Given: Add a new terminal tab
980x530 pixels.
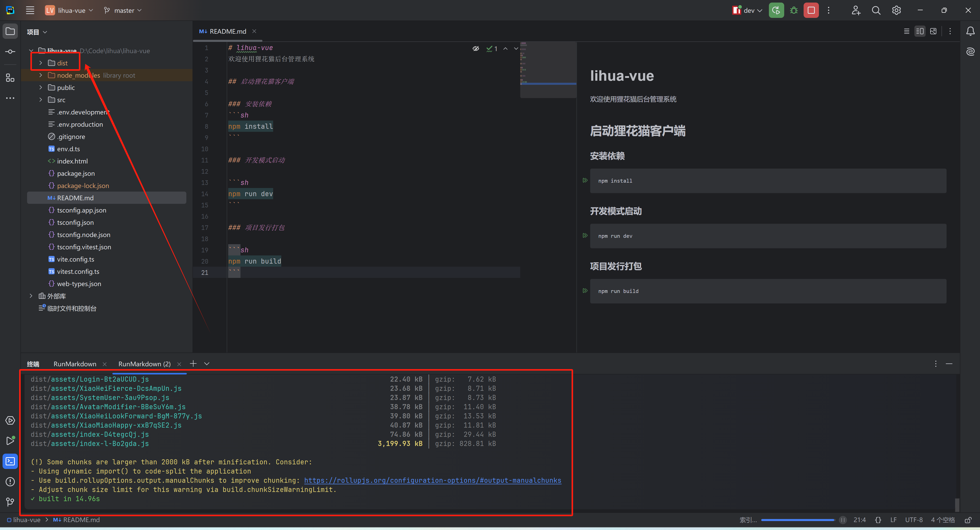Looking at the screenshot, I should click(x=193, y=364).
